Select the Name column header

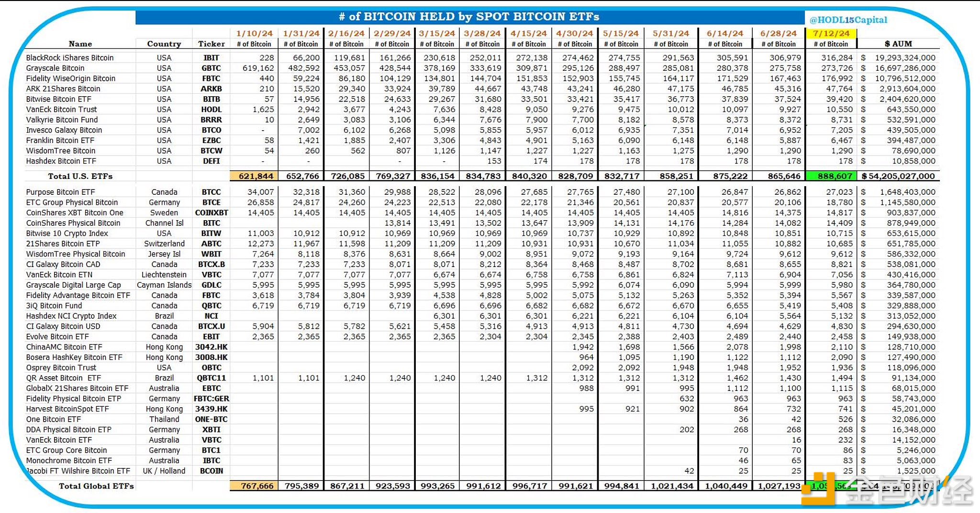[80, 44]
